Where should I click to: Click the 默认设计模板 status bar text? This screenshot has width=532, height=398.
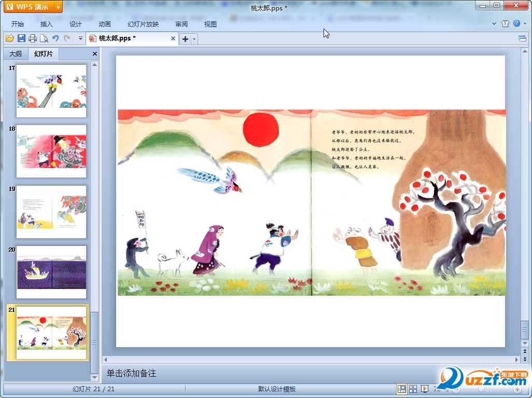[276, 389]
